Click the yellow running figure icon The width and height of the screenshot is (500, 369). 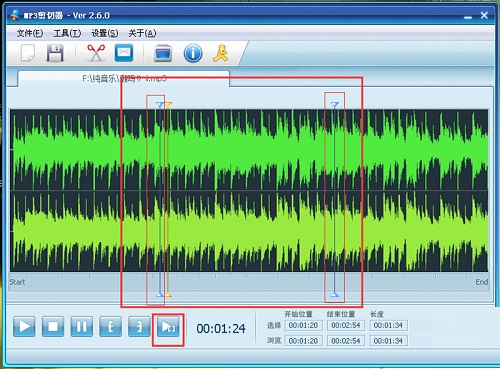[220, 53]
